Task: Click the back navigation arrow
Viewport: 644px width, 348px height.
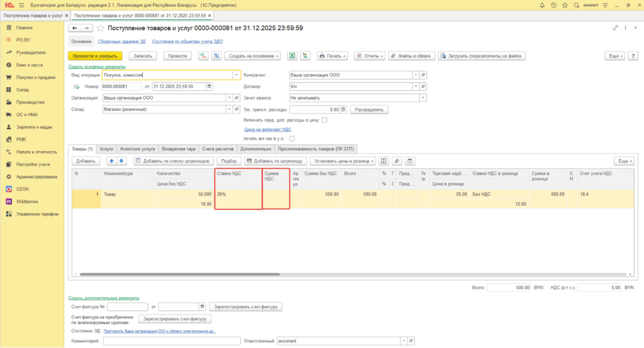Action: click(x=74, y=28)
